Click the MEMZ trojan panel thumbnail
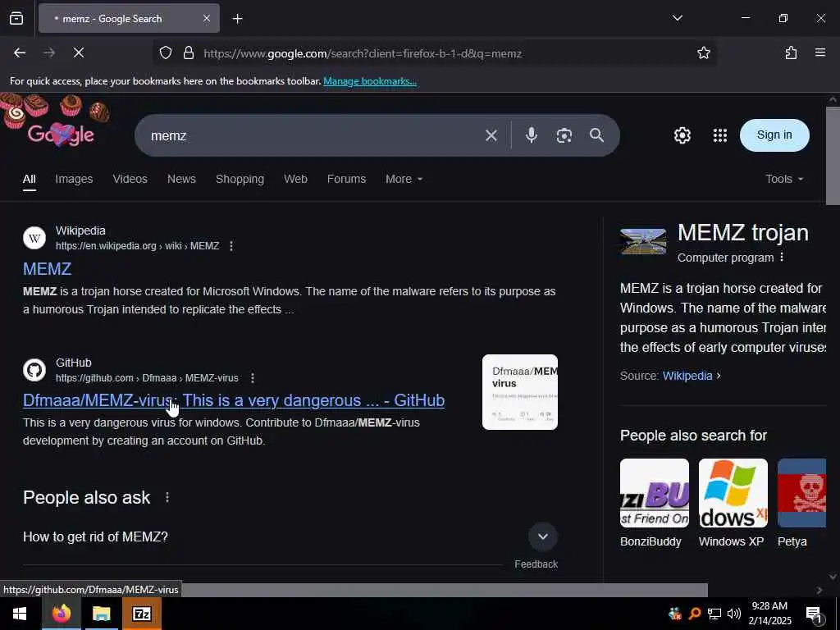Image resolution: width=840 pixels, height=630 pixels. coord(643,242)
